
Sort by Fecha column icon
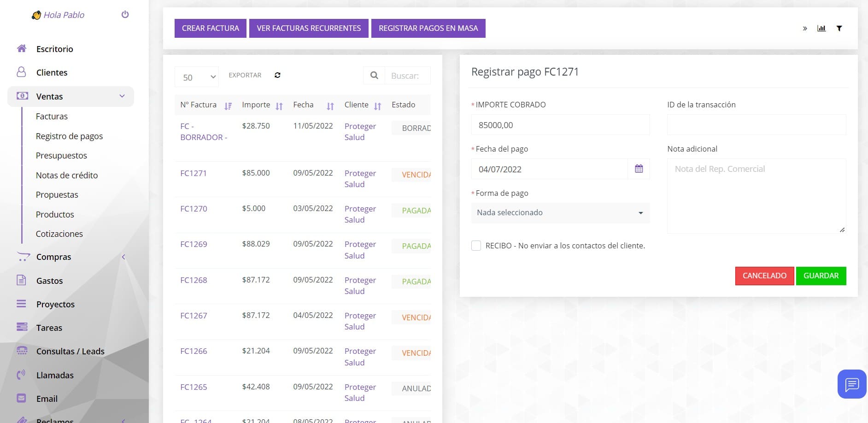tap(330, 106)
